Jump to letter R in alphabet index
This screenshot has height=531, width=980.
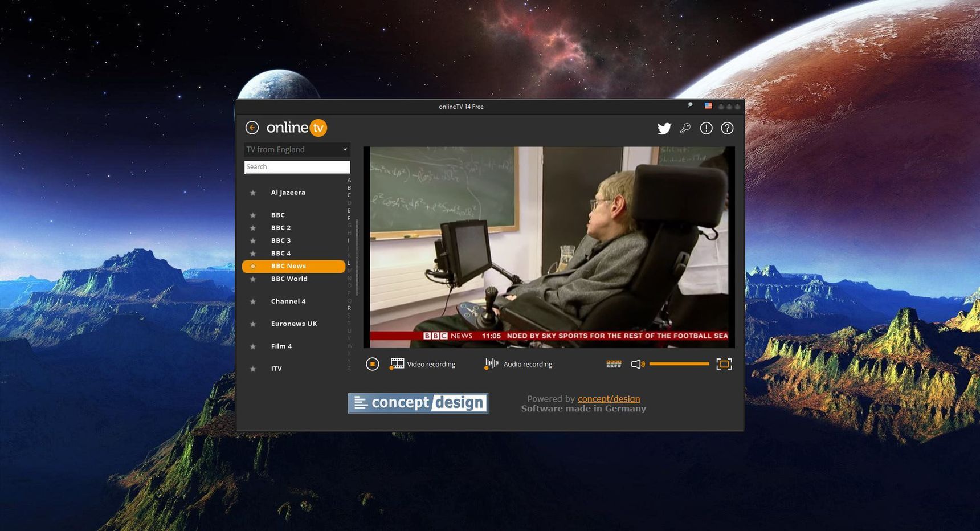[349, 308]
